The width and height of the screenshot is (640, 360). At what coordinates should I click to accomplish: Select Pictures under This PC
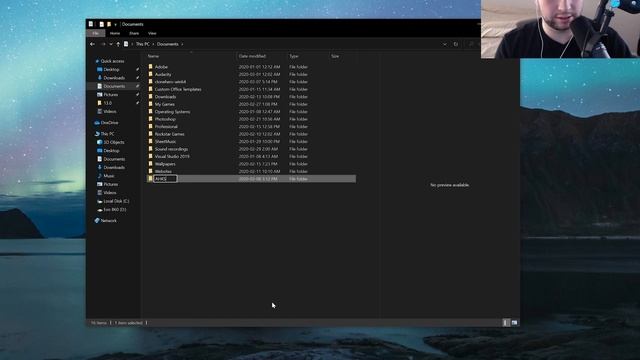(x=111, y=184)
